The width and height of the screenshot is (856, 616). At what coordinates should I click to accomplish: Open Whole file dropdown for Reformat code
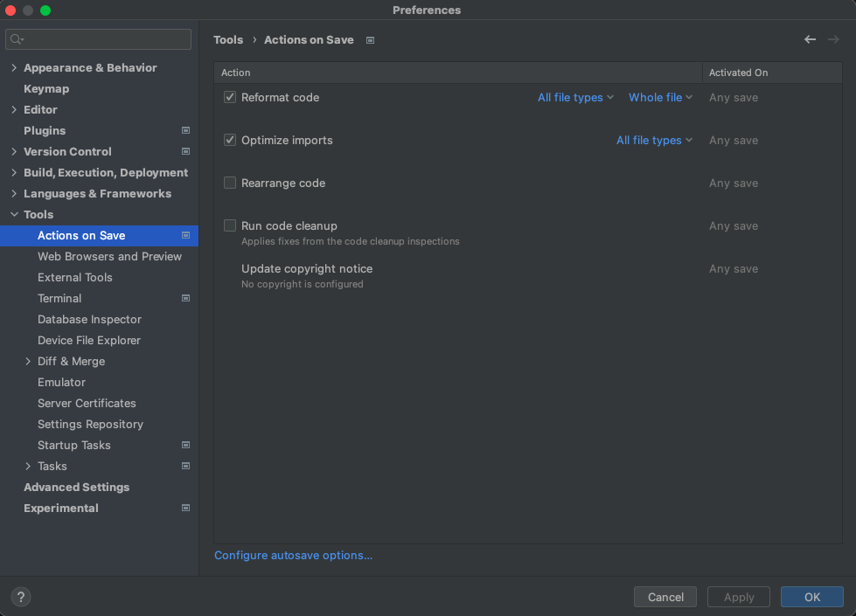click(x=660, y=97)
